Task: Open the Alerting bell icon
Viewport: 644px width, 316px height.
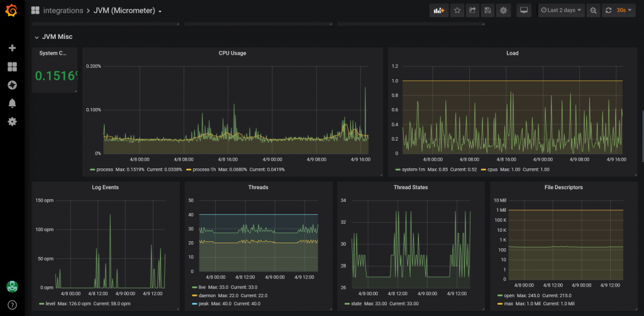Action: coord(12,103)
